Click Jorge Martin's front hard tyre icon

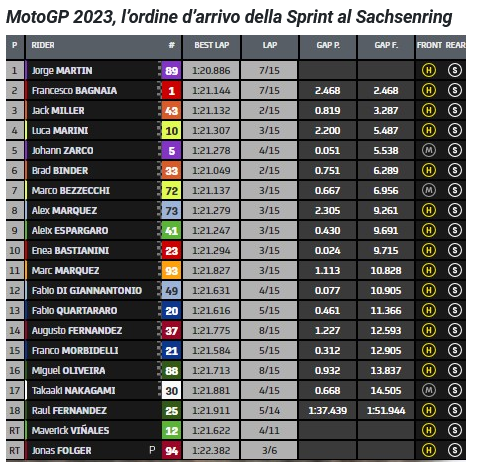pyautogui.click(x=429, y=70)
